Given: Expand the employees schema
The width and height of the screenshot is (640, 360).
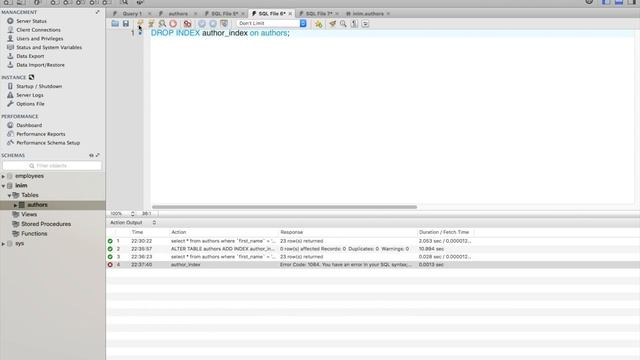Looking at the screenshot, I should pyautogui.click(x=3, y=176).
